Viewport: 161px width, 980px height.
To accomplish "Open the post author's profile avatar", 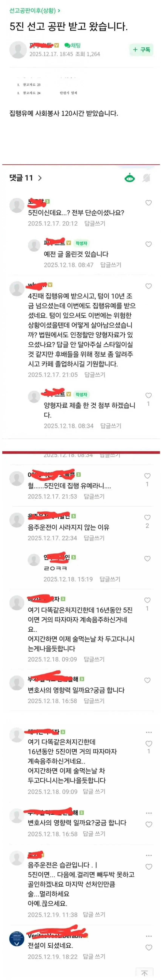I will tap(18, 50).
